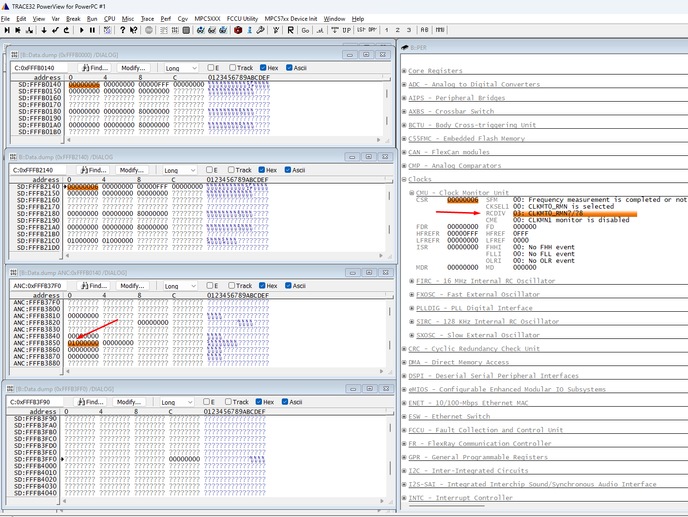This screenshot has width=688, height=517.
Task: Uncheck Ascii in ANC:FFFB37F0 dump window
Action: tap(288, 286)
